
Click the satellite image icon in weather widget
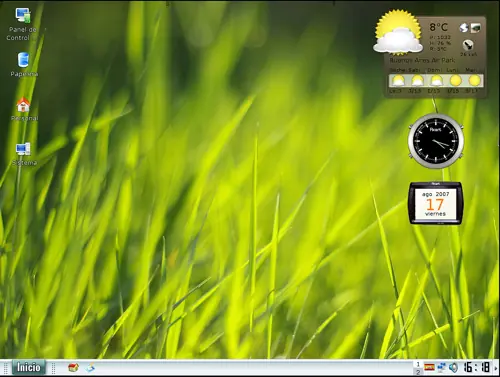pyautogui.click(x=475, y=28)
